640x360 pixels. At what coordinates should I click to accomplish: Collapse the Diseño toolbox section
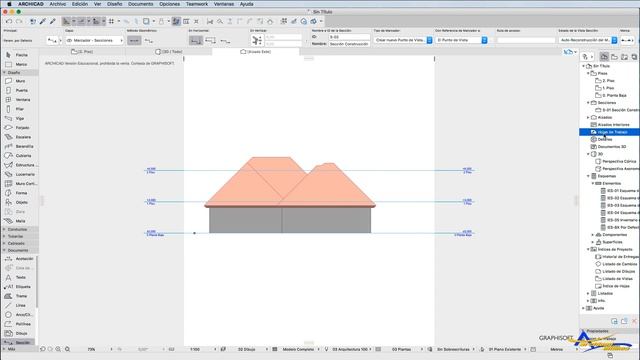tap(4, 73)
